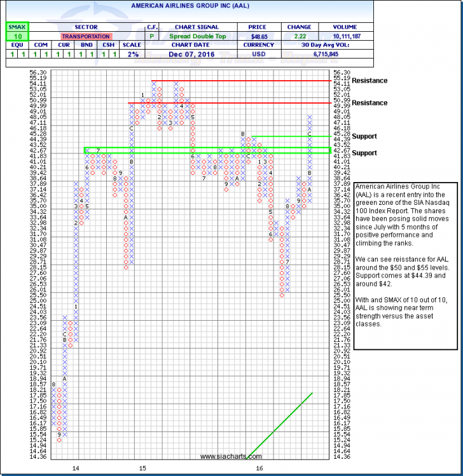This screenshot has height=476, width=463.
Task: Click the 16 year marker on x-axis
Action: 259,468
